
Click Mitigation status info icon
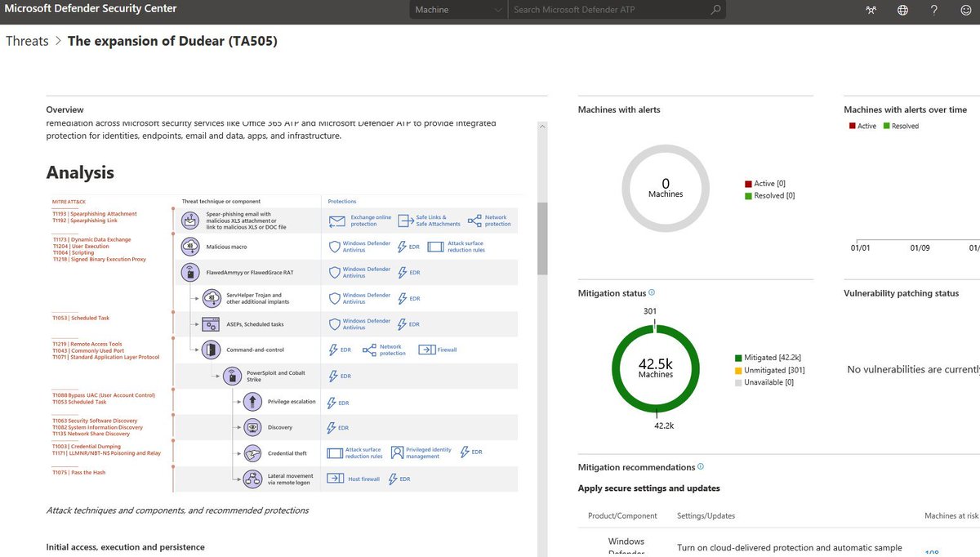(x=652, y=292)
